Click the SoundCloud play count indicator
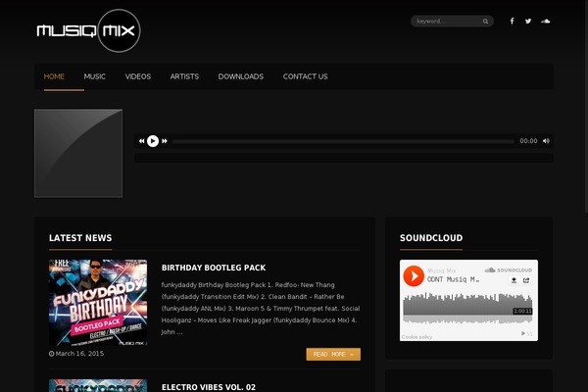588x392 pixels. [527, 333]
